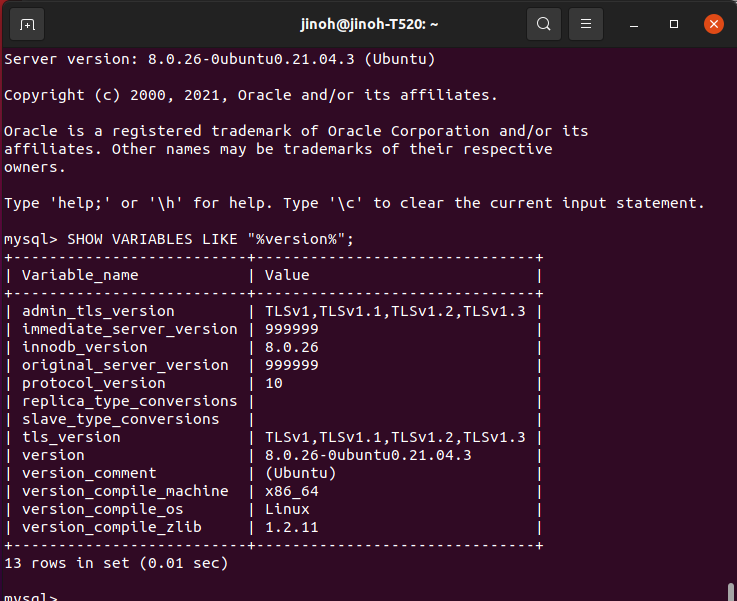Click the Value column header
Image resolution: width=737 pixels, height=601 pixels.
[x=287, y=275]
